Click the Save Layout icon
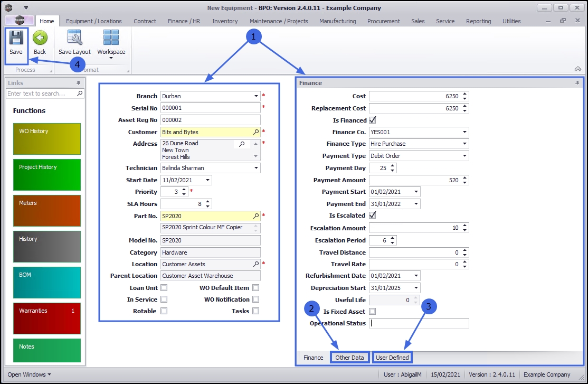The width and height of the screenshot is (588, 384). click(74, 38)
